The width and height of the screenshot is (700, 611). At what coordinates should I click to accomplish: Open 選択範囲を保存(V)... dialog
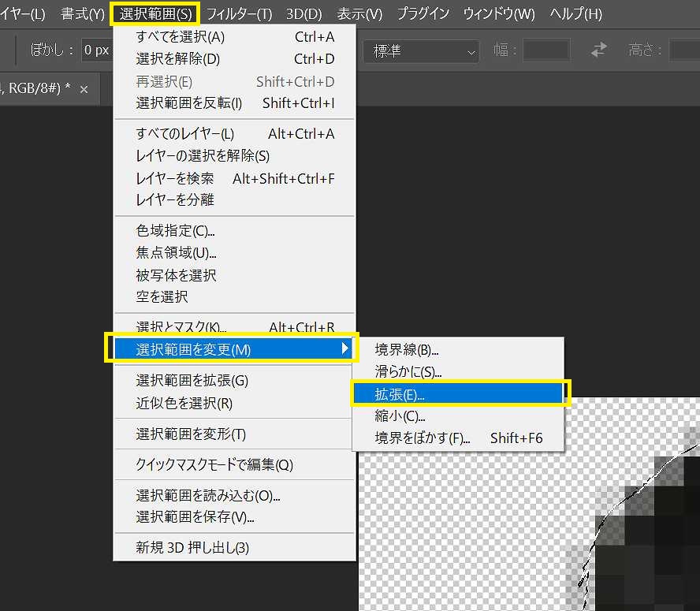pyautogui.click(x=235, y=516)
